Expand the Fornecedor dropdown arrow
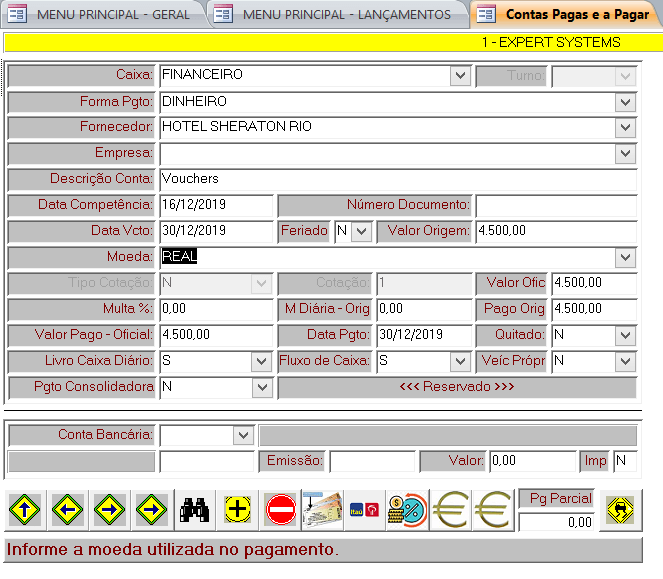663x579 pixels. pyautogui.click(x=626, y=128)
